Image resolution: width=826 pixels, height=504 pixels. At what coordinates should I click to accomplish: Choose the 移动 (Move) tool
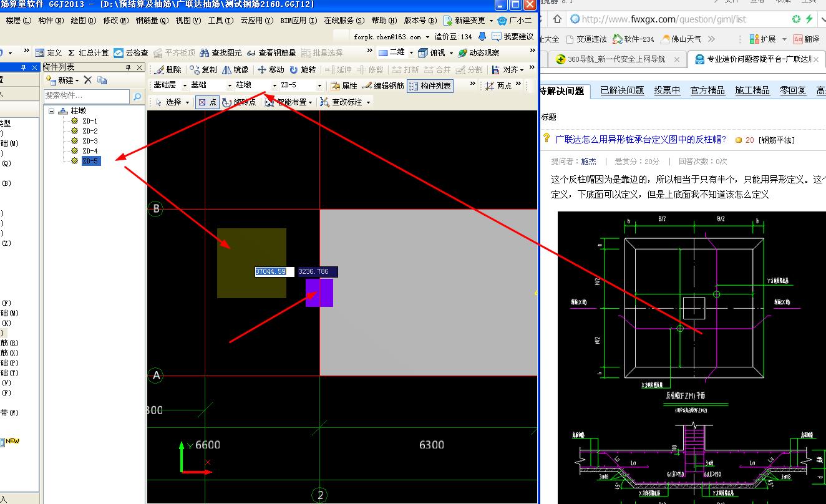pos(271,69)
